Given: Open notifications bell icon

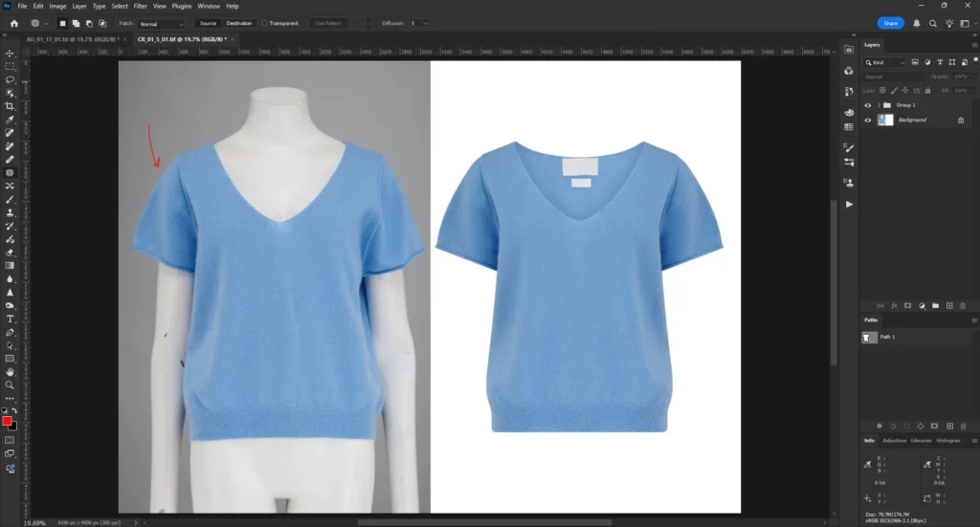Looking at the screenshot, I should pyautogui.click(x=917, y=23).
